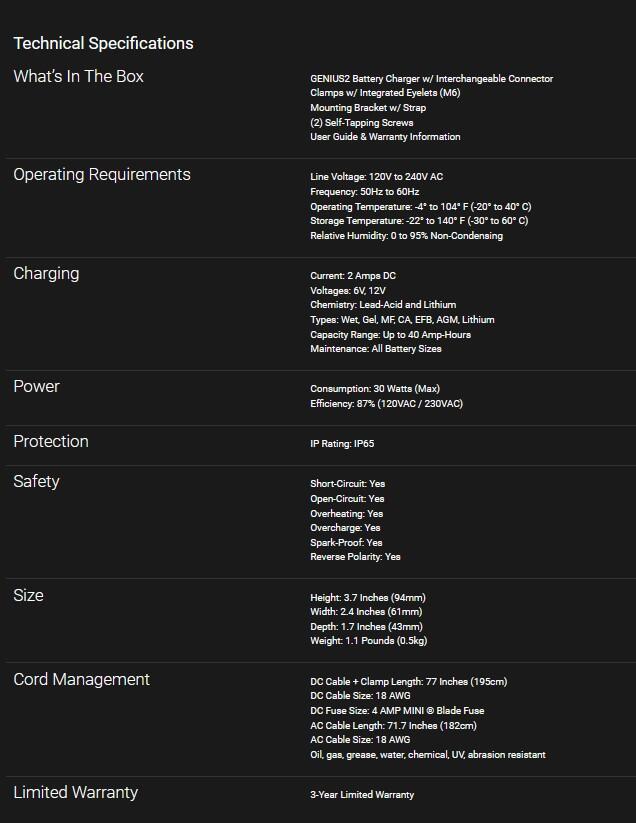Select the Size section label
Screen dimensions: 636x823
point(28,596)
